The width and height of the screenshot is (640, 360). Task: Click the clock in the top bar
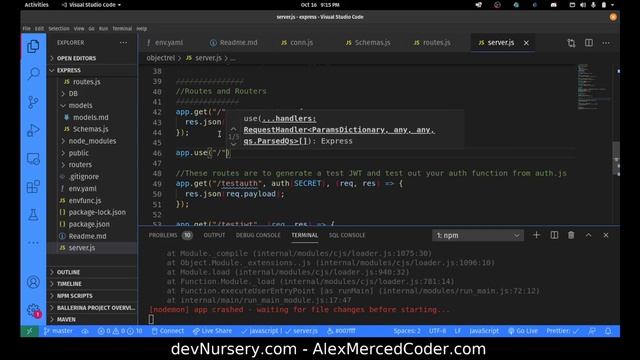coord(320,5)
